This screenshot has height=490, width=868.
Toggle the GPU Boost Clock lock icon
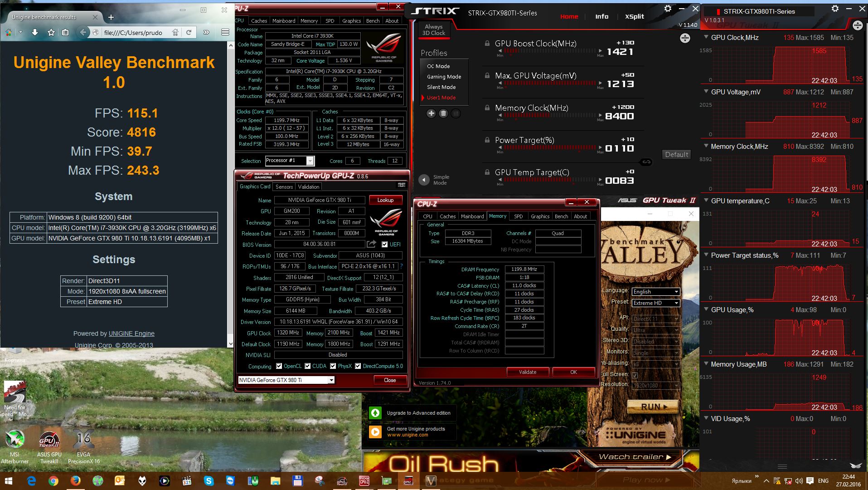tap(487, 44)
